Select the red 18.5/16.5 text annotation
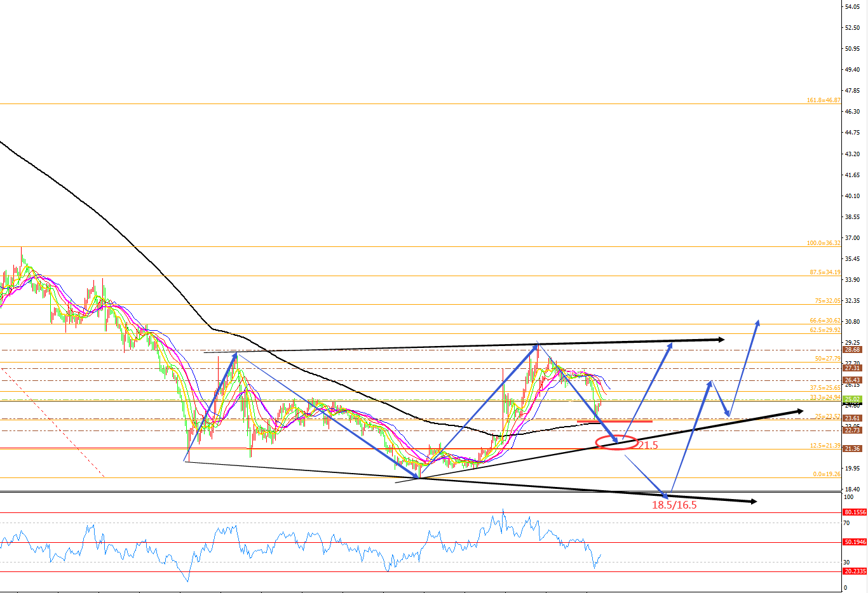This screenshot has height=593, width=868. 674,505
